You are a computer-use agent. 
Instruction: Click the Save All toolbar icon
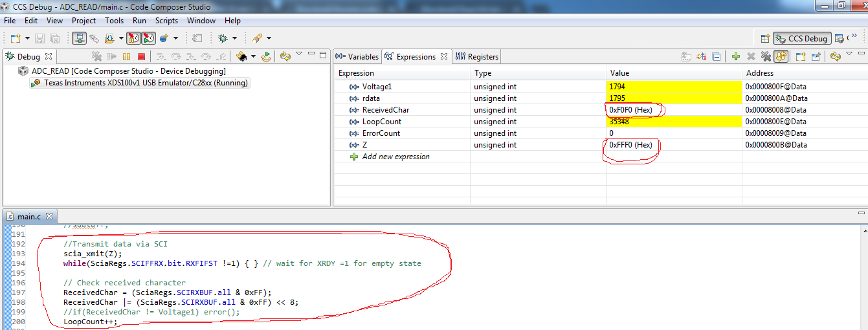[x=55, y=38]
